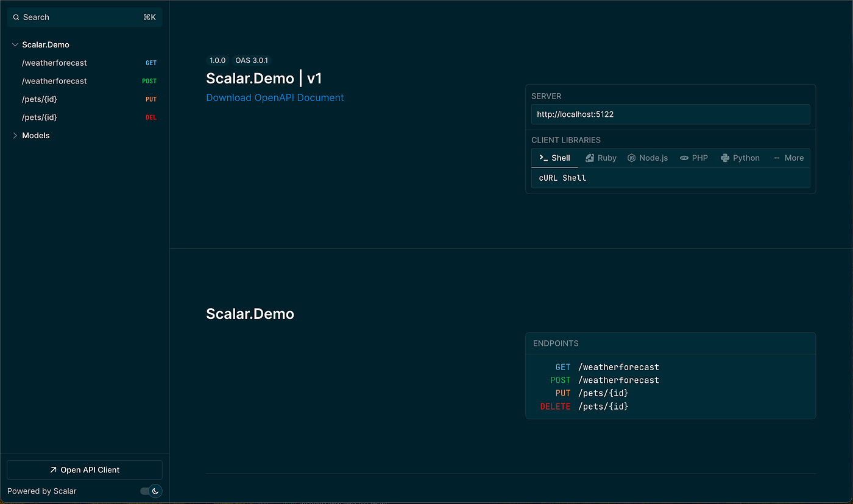This screenshot has height=504, width=853.
Task: Select the PUT /pets/{id} sidebar item
Action: click(x=85, y=99)
